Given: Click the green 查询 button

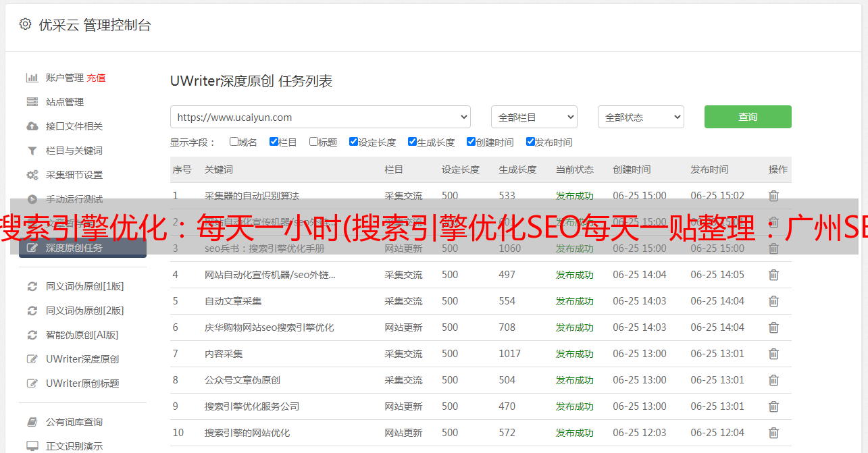Looking at the screenshot, I should tap(748, 117).
